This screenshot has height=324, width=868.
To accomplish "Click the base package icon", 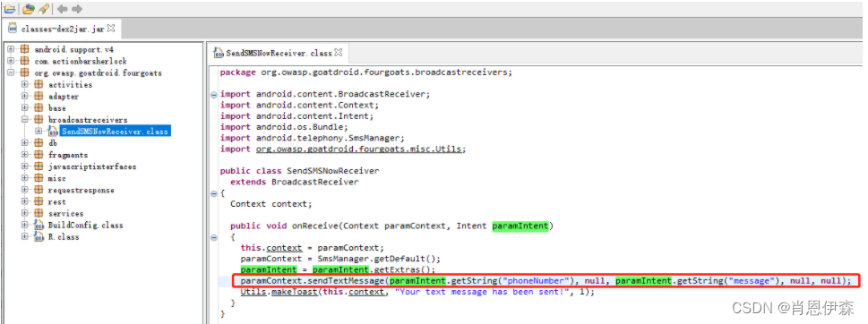I will tap(39, 107).
